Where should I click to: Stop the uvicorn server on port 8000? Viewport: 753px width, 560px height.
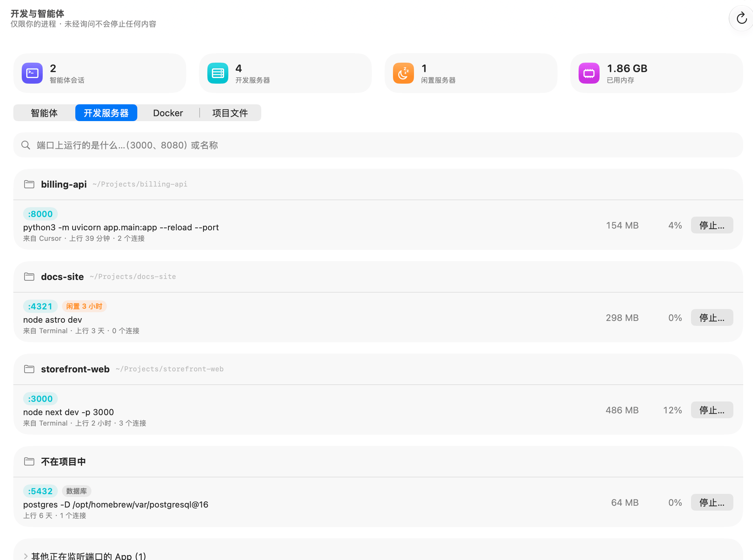[712, 225]
